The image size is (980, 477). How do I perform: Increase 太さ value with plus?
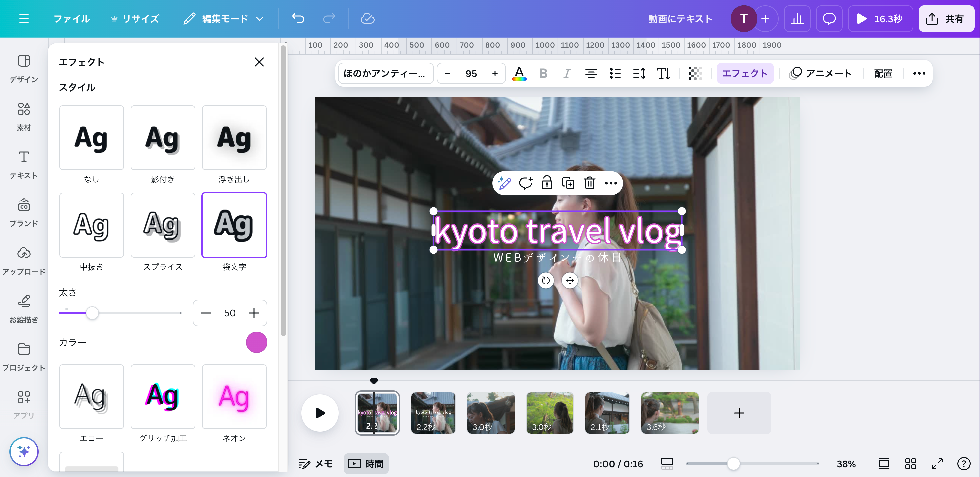pos(254,313)
